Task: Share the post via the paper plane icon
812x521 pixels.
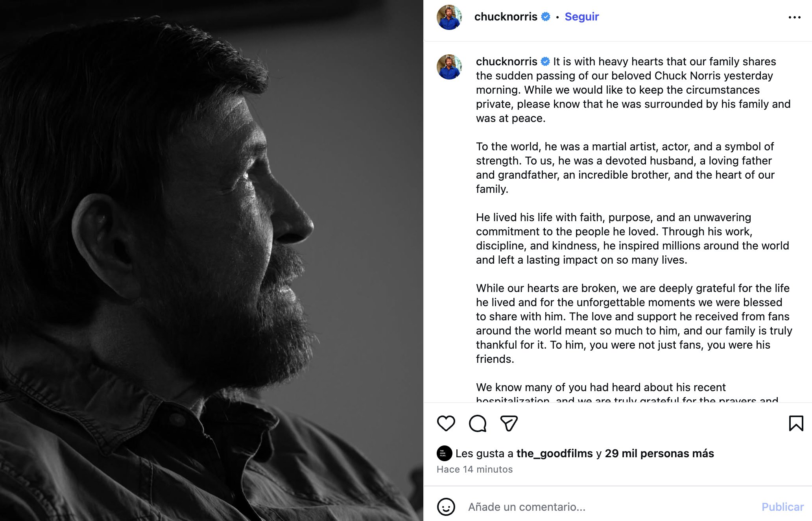Action: [509, 424]
